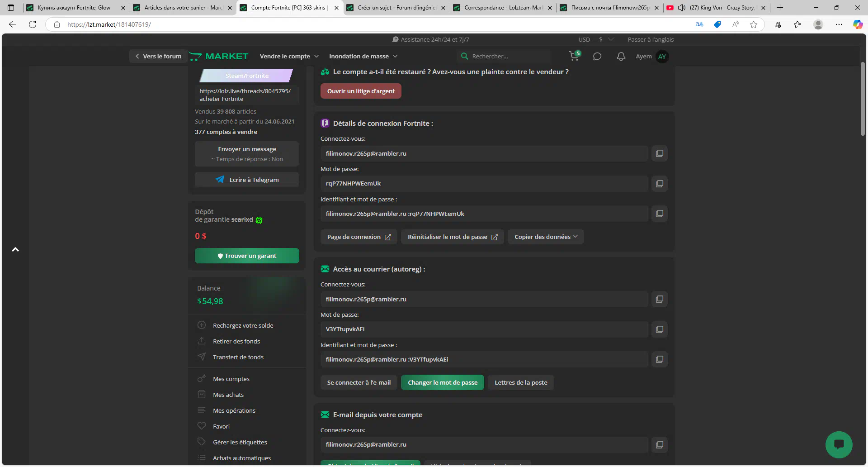Go back Vers le forum

point(158,56)
